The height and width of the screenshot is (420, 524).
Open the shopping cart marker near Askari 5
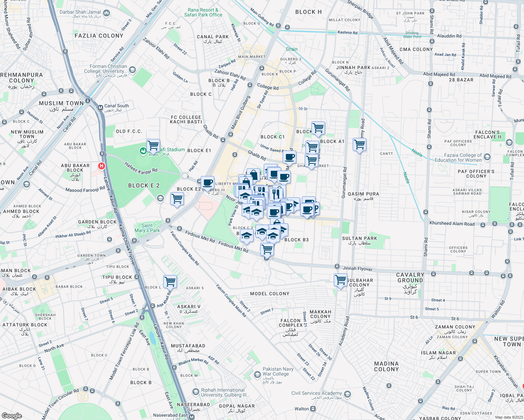point(170,282)
